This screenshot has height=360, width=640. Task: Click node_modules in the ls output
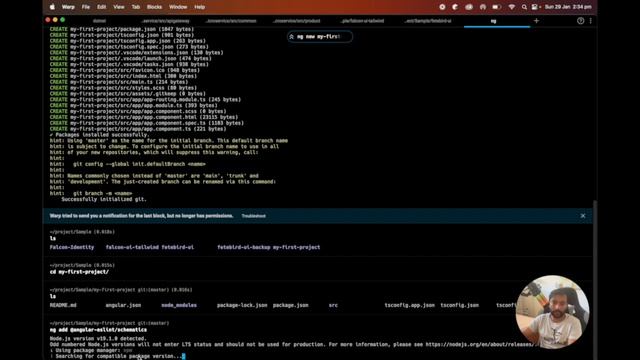click(x=179, y=305)
